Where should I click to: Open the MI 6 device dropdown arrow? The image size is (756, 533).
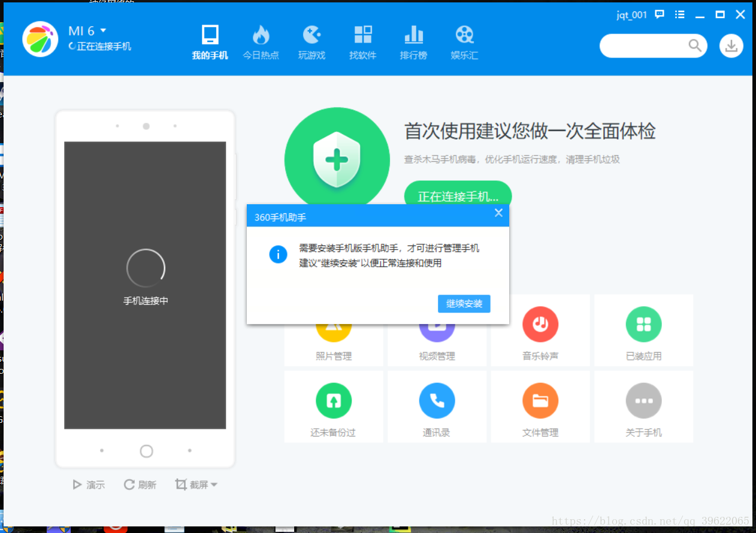point(103,30)
